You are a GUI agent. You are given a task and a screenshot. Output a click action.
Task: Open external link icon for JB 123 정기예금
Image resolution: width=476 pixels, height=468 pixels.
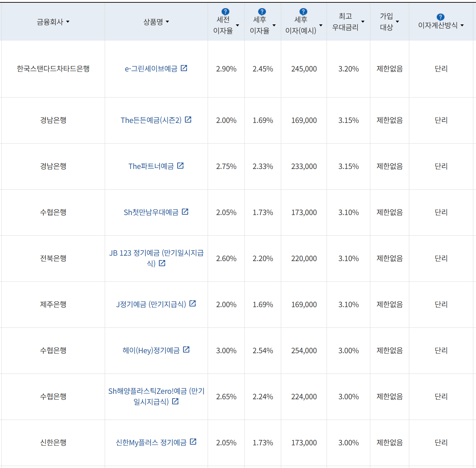click(162, 263)
